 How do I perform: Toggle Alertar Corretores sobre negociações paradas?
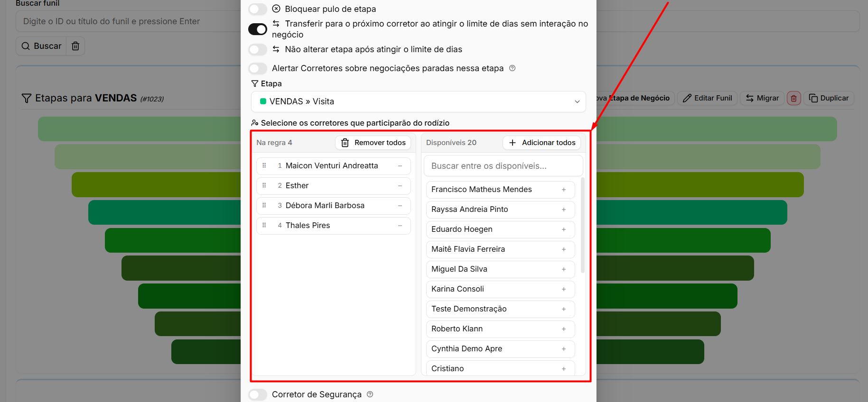tap(258, 68)
